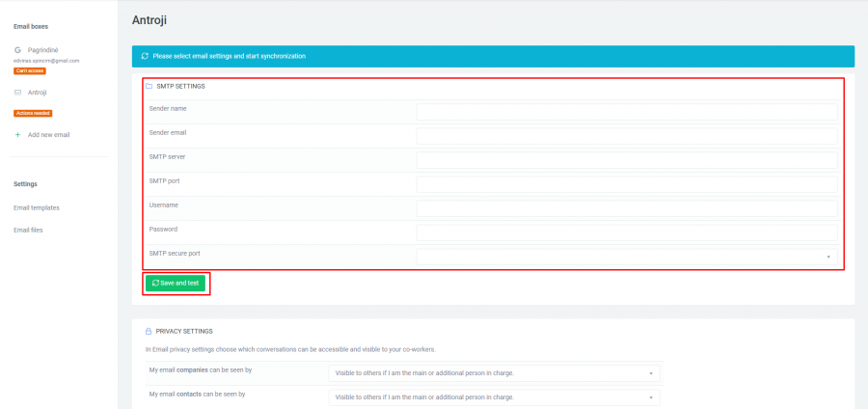Open Email templates settings
Viewport: 868px width, 409px height.
coord(37,207)
